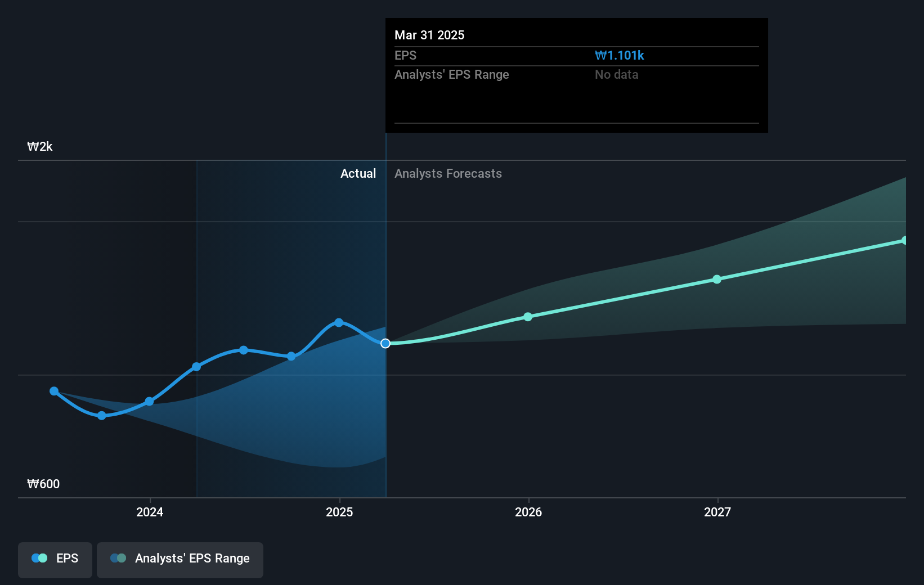Switch to the Analysts Forecasts section
Viewport: 924px width, 585px height.
(448, 173)
